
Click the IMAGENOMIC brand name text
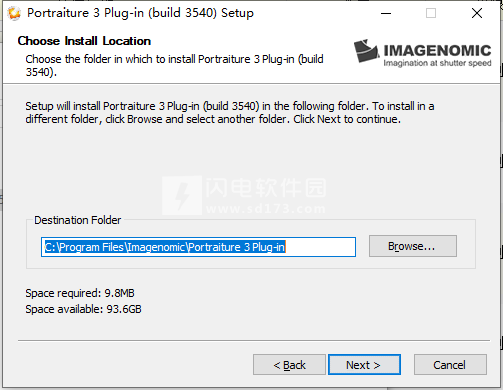[437, 50]
